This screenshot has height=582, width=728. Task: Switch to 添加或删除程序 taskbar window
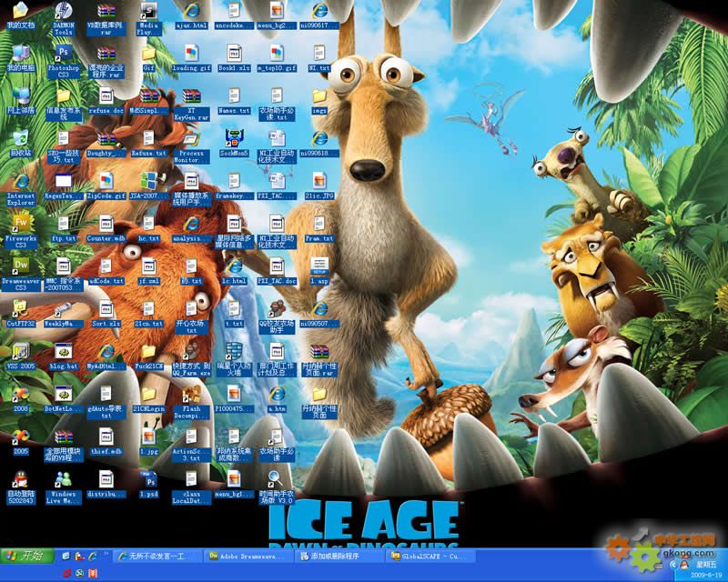coord(339,556)
